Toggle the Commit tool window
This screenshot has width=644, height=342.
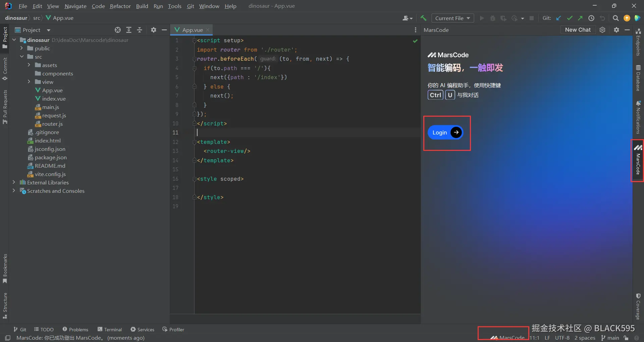[x=5, y=69]
